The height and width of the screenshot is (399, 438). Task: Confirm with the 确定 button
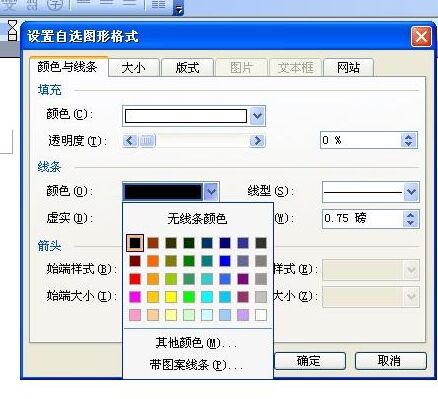[309, 361]
